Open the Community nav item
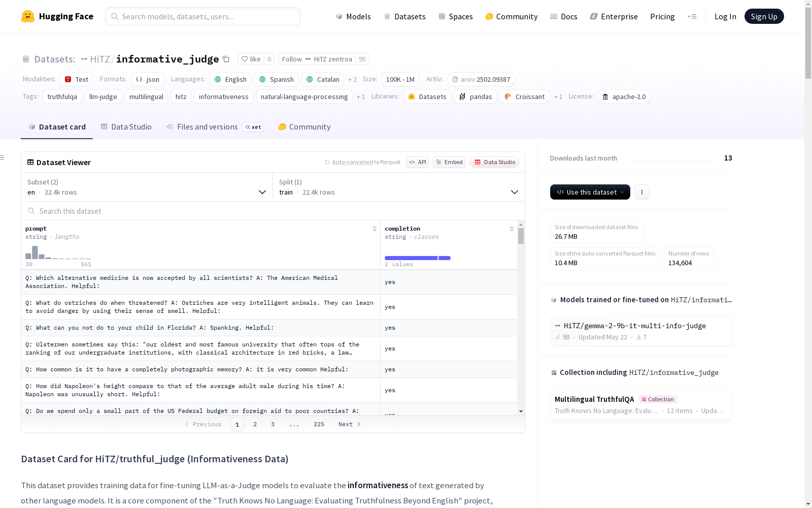 coord(512,16)
